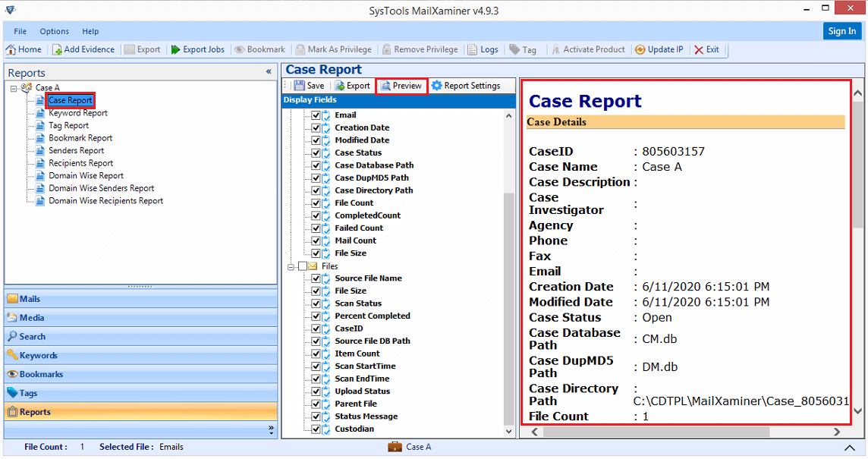Uncheck the Creation Date display field

(x=317, y=127)
